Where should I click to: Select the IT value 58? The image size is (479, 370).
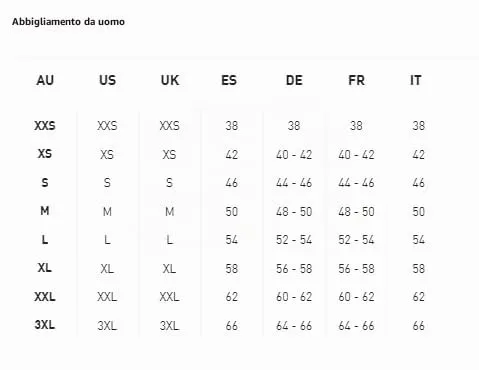pos(419,269)
